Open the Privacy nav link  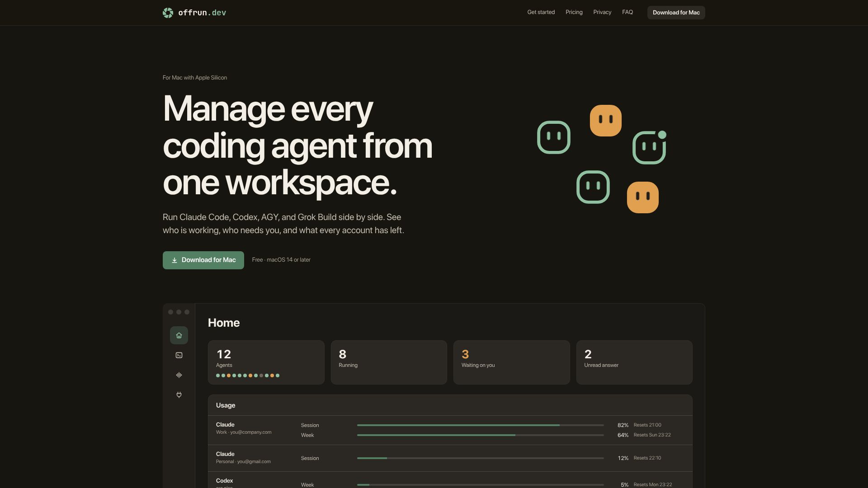tap(602, 12)
